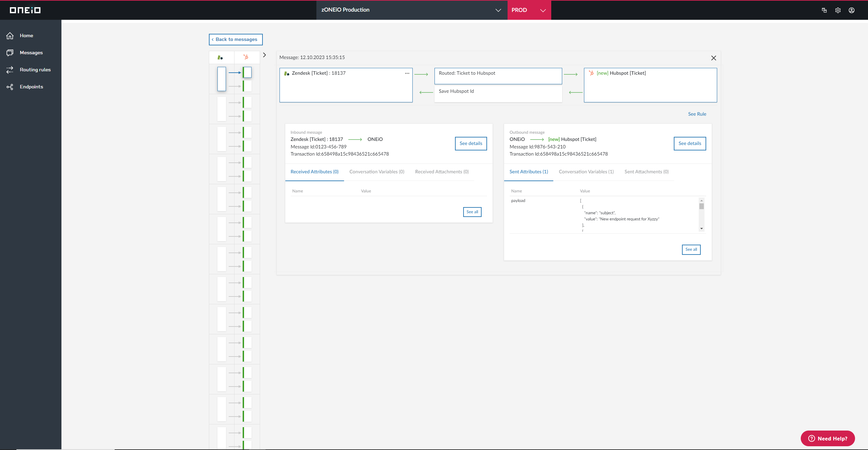868x450 pixels.
Task: Click the Message: 12.10.2023 15:35:15 header
Action: click(312, 58)
